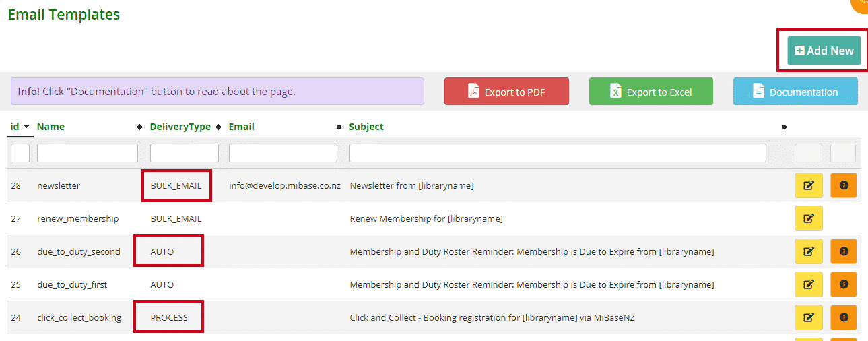Open info for newsletter row

click(x=844, y=185)
